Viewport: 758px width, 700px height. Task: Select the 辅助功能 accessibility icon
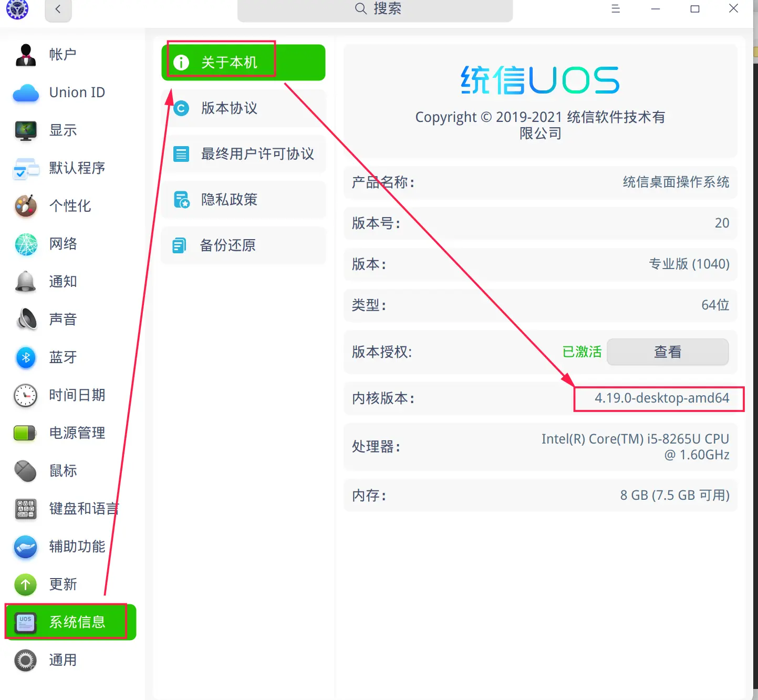click(x=26, y=547)
